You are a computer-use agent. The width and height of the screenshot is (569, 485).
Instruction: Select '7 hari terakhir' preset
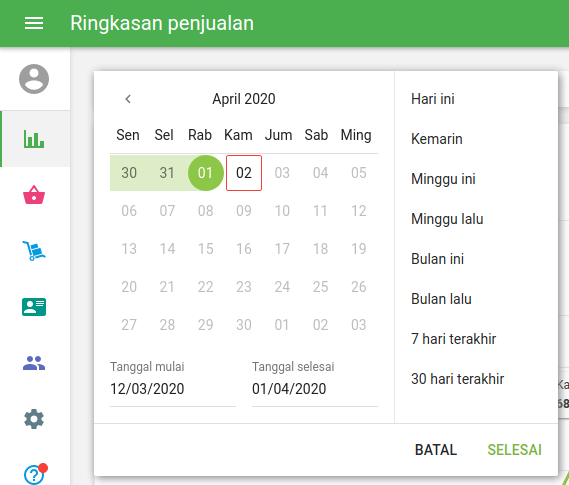click(453, 339)
